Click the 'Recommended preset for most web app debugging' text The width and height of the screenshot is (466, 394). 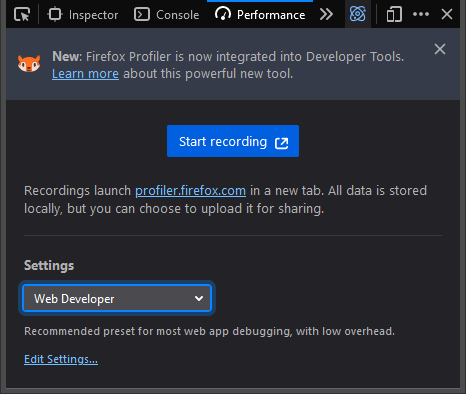click(209, 331)
